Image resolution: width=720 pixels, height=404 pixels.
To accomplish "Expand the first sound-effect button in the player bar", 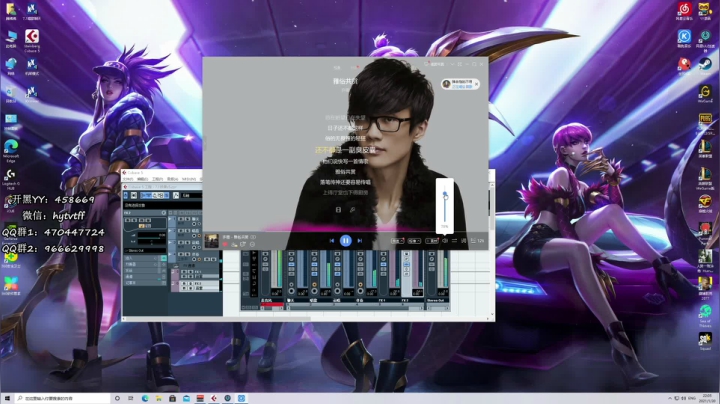I will click(x=398, y=241).
